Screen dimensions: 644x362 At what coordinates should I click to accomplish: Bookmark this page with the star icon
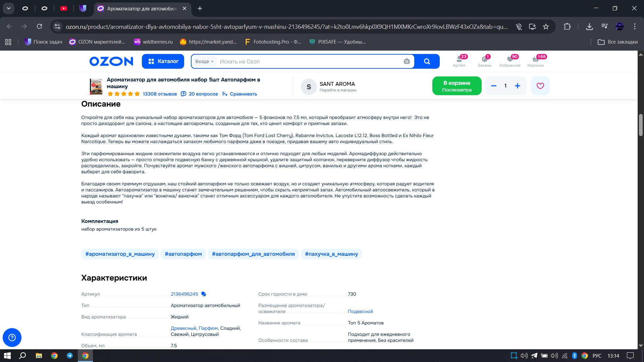click(546, 26)
